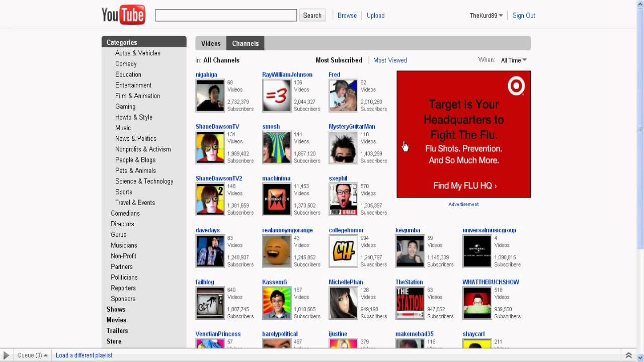Click the Target bullseye logo in ad
Viewport: 644px width, 362px height.
click(x=516, y=86)
